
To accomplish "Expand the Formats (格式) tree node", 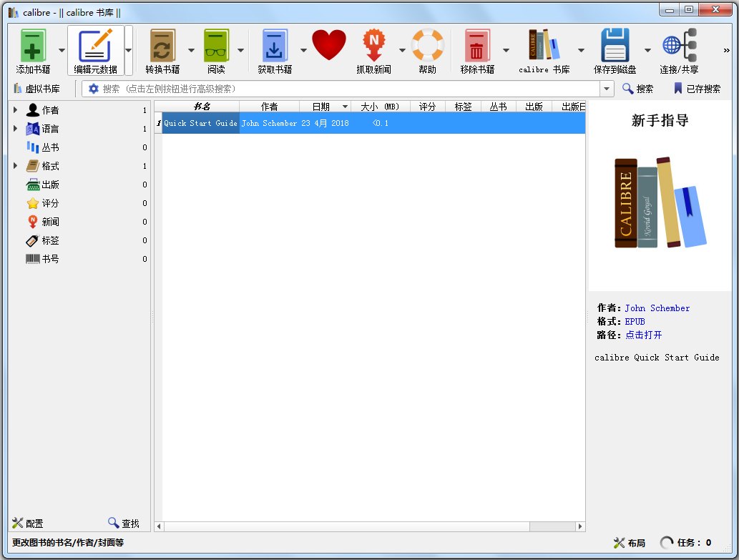I will click(15, 166).
